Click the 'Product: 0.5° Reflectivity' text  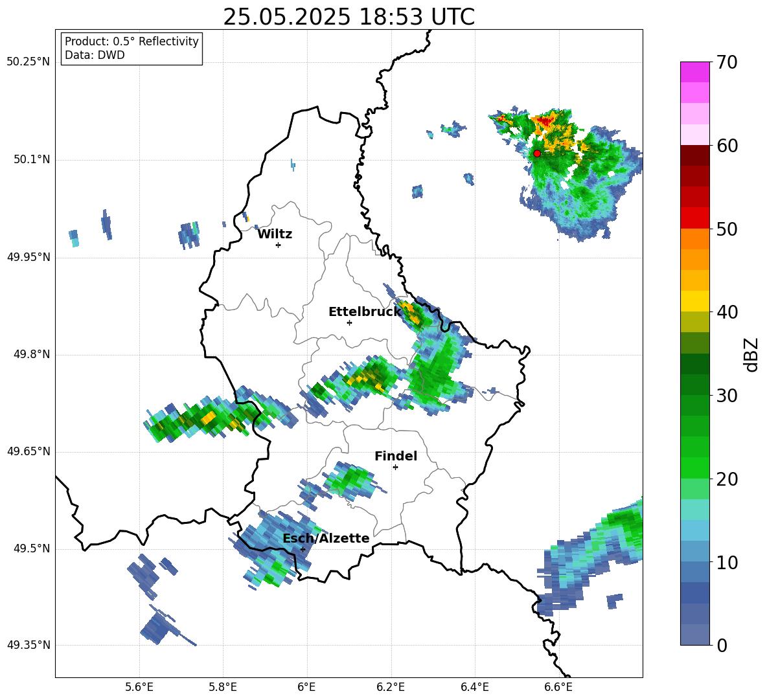(132, 41)
